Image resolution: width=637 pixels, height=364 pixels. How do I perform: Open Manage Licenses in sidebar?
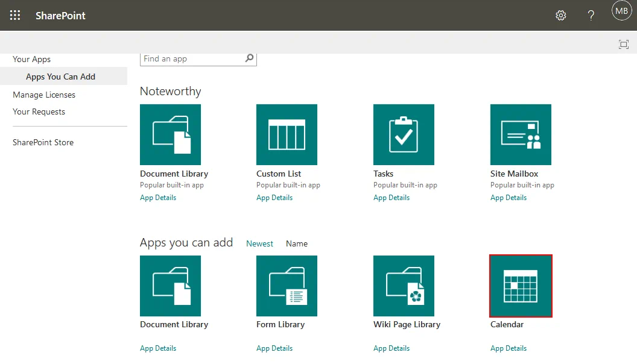[x=44, y=95]
